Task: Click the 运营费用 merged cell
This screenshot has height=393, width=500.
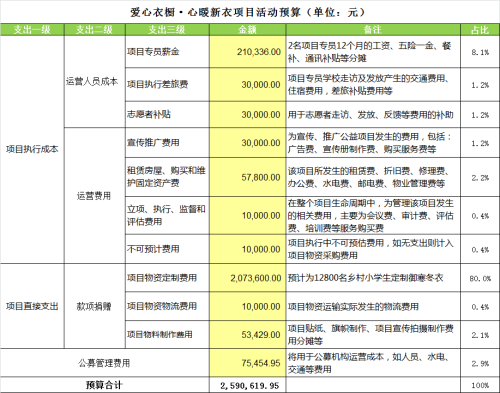Action: (x=94, y=196)
